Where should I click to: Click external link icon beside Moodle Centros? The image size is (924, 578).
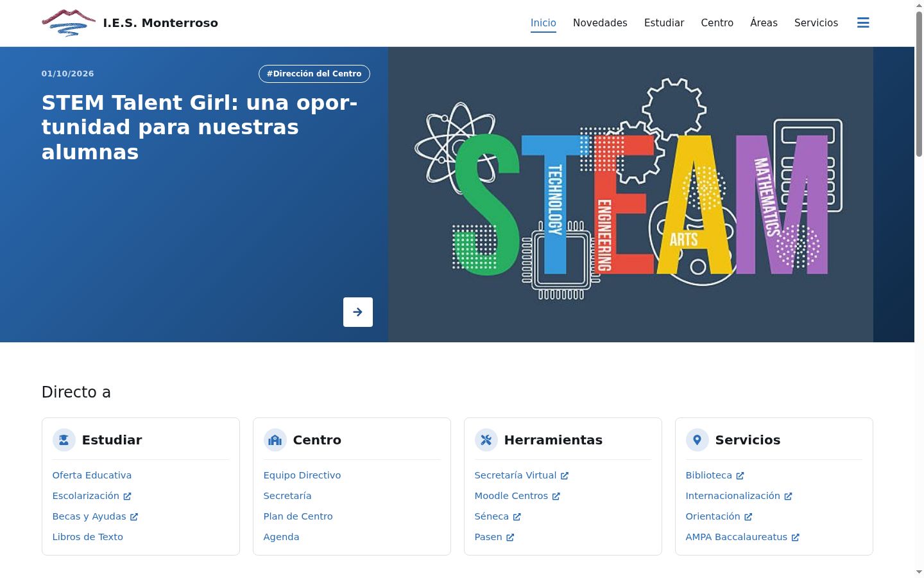(556, 496)
